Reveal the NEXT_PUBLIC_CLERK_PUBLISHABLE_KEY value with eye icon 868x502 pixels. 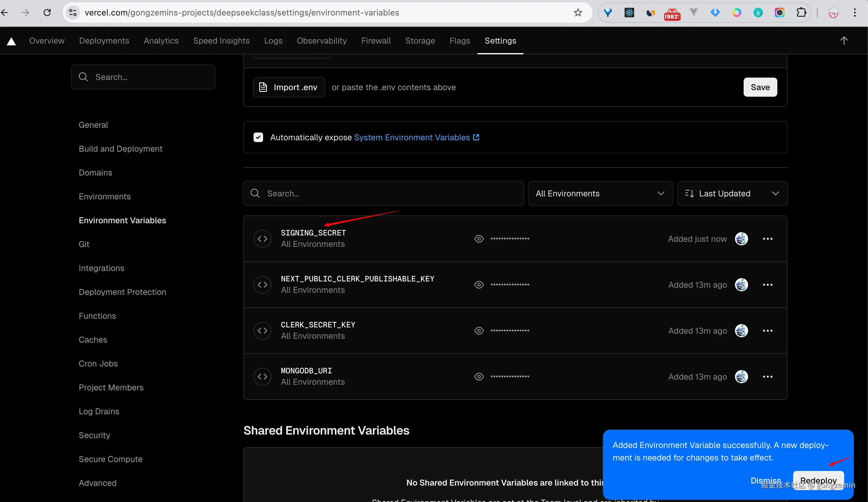coord(479,285)
